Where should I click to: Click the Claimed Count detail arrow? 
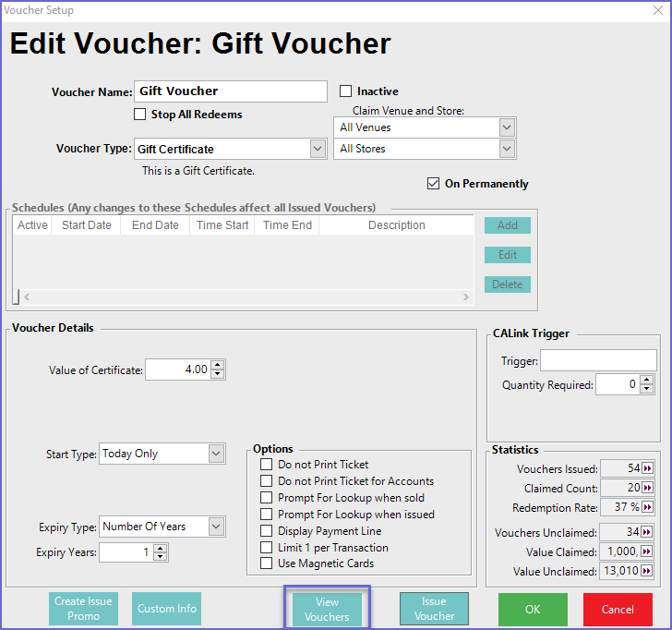coord(647,489)
